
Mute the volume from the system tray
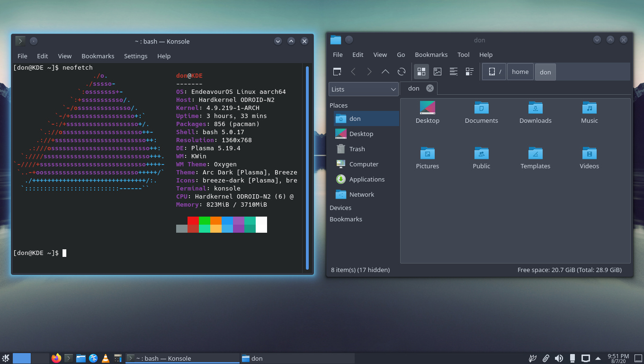[x=559, y=358]
